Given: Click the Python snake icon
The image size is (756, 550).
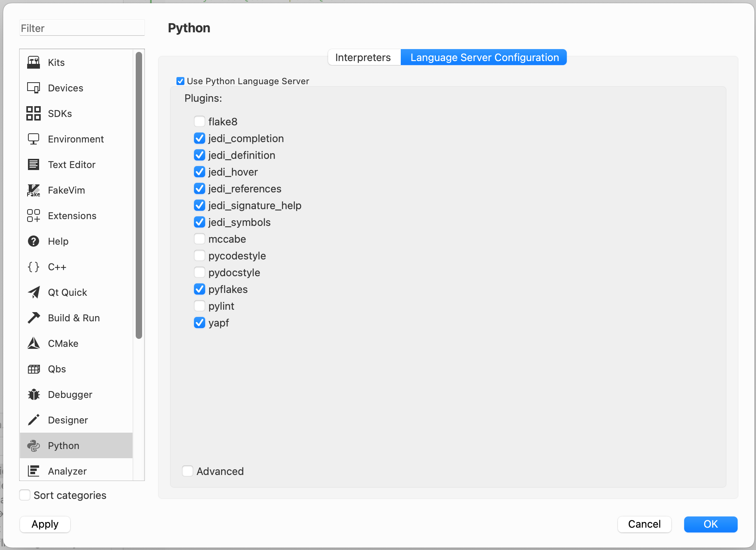Looking at the screenshot, I should pyautogui.click(x=34, y=445).
